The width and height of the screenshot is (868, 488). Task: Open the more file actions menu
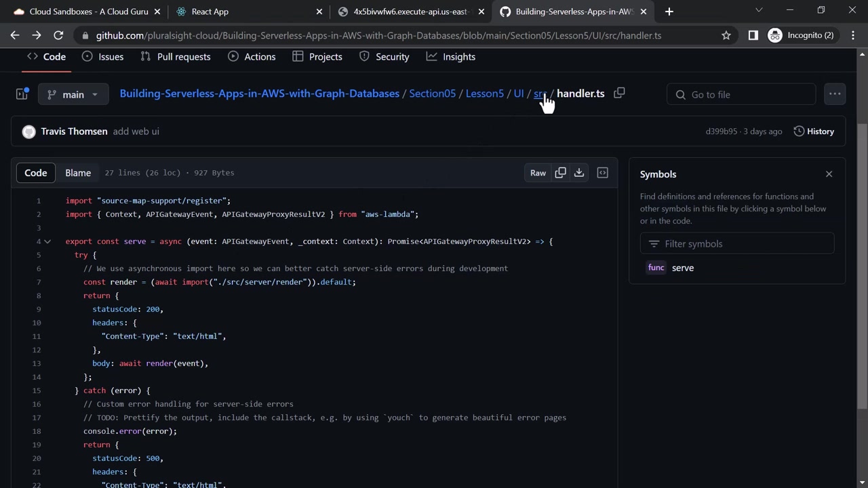click(835, 94)
